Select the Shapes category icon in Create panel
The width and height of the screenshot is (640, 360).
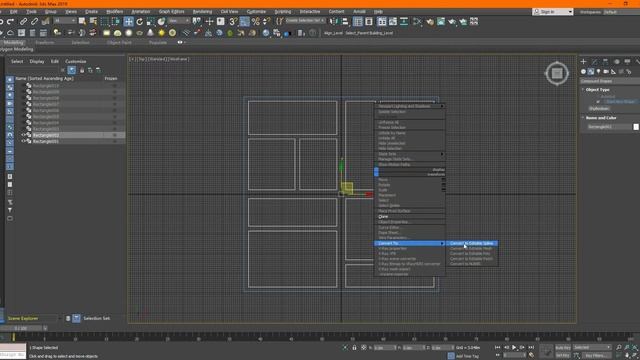[591, 71]
